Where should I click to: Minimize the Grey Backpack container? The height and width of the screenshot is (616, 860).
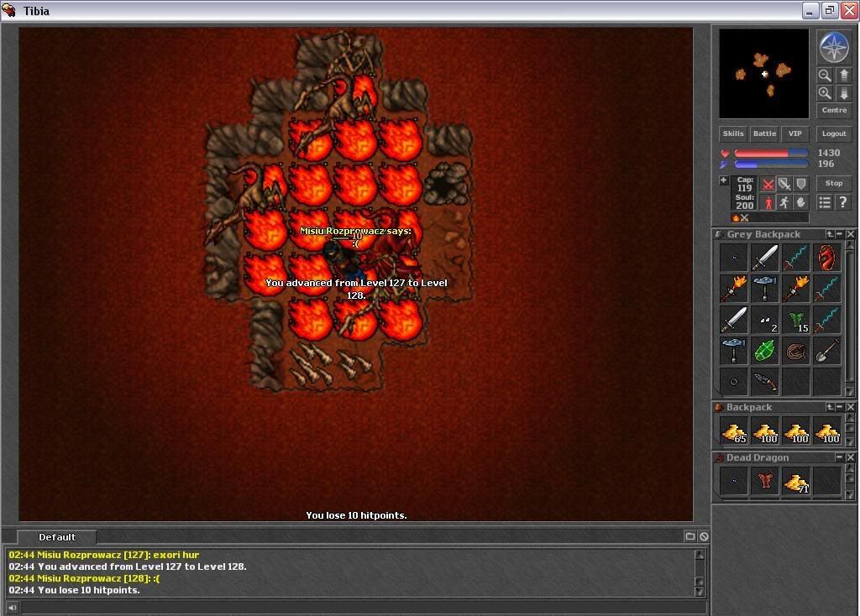(839, 234)
